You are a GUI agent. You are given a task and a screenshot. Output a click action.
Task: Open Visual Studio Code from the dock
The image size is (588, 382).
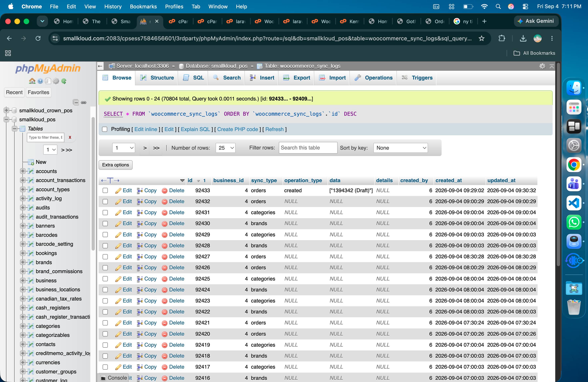[574, 203]
